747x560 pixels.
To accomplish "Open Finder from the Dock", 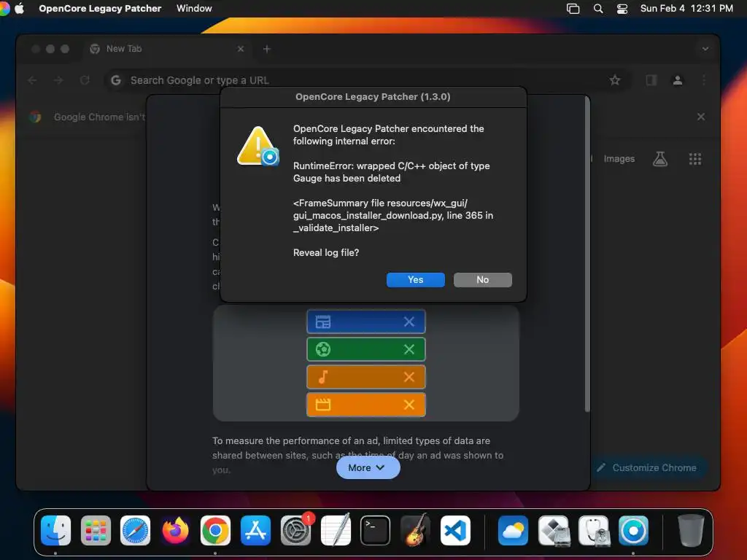I will (55, 530).
